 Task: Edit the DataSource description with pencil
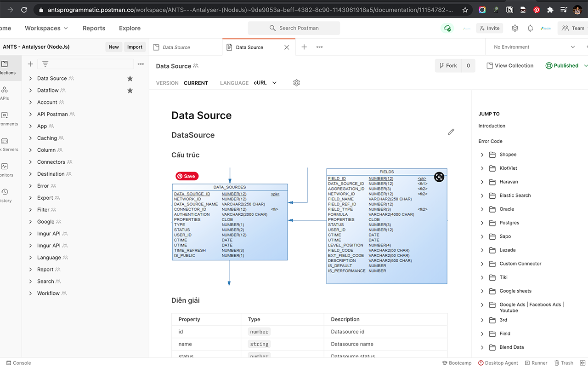click(451, 132)
